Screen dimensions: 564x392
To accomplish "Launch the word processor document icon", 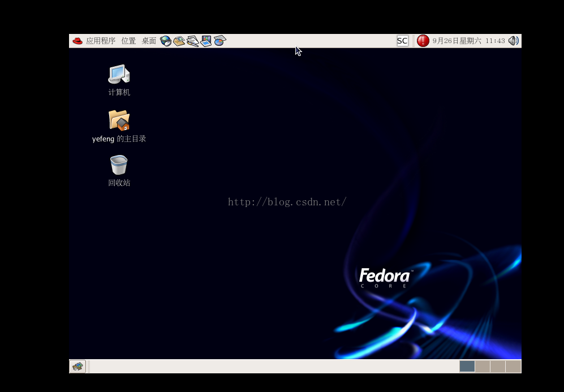I will pyautogui.click(x=192, y=41).
